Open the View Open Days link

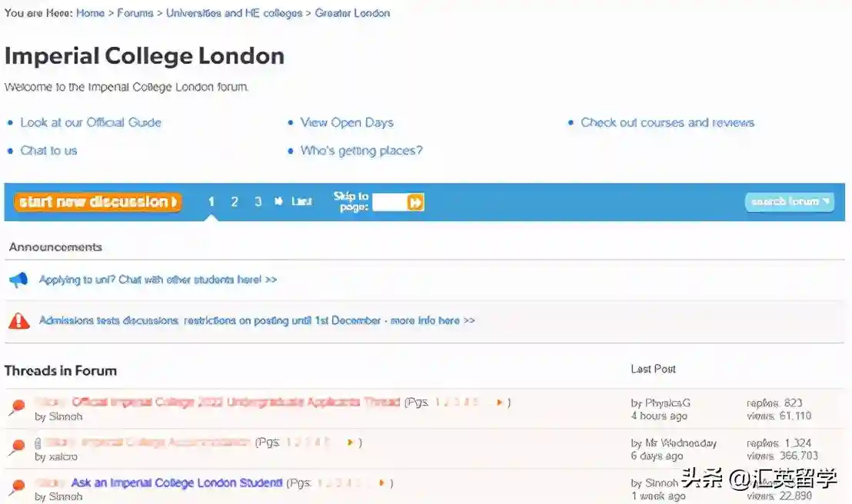[347, 123]
